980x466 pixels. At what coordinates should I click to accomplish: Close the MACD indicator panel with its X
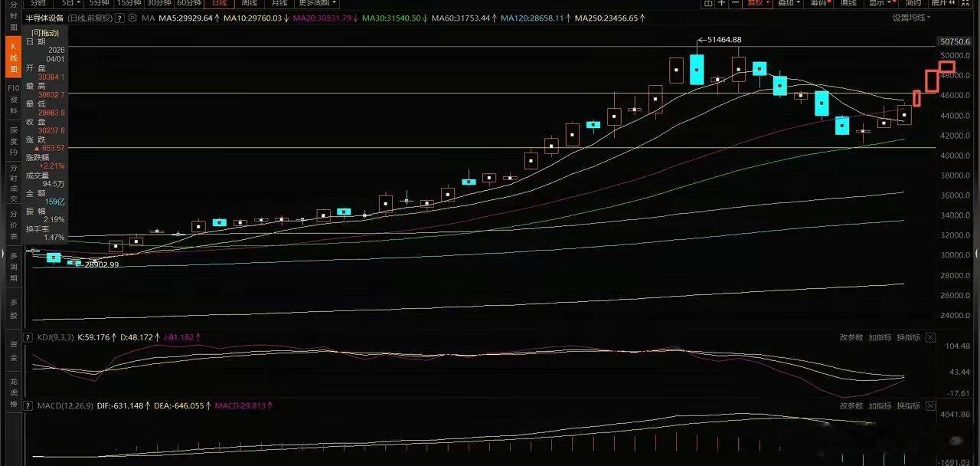(x=930, y=405)
